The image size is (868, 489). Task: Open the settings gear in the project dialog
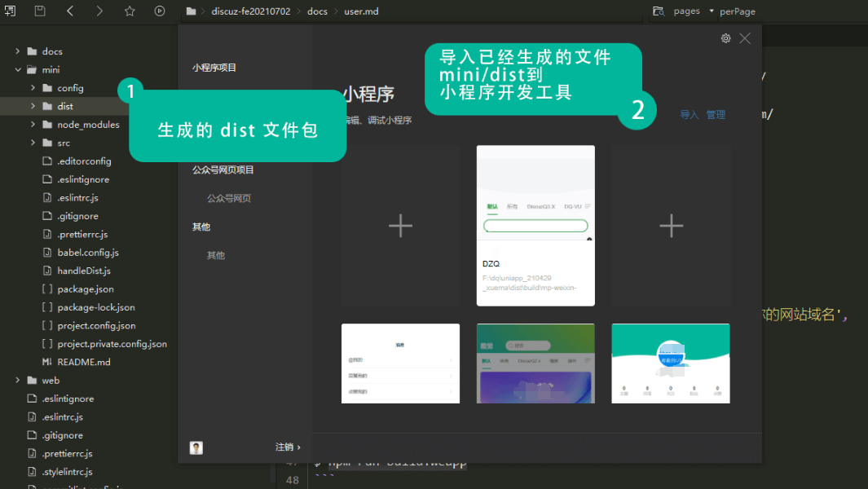pyautogui.click(x=725, y=37)
